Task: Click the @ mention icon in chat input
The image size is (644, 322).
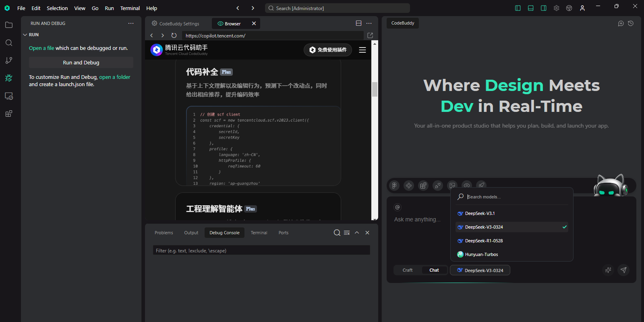Action: 398,207
